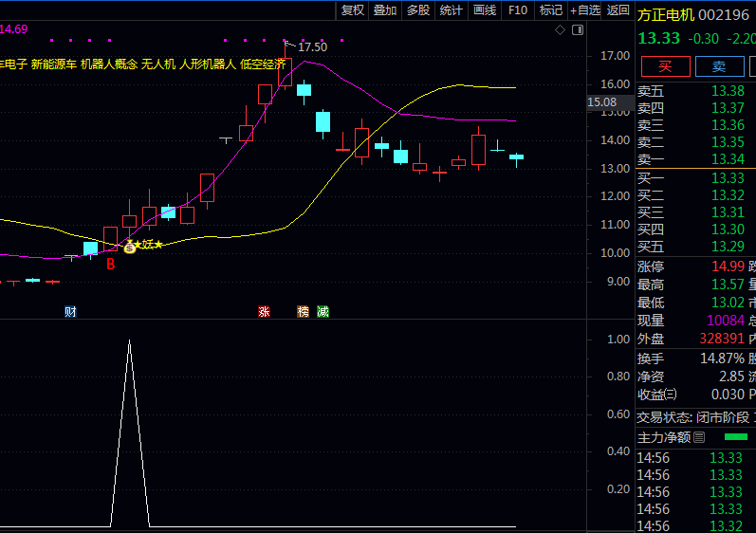Click the green 减 reduction marker

323,311
